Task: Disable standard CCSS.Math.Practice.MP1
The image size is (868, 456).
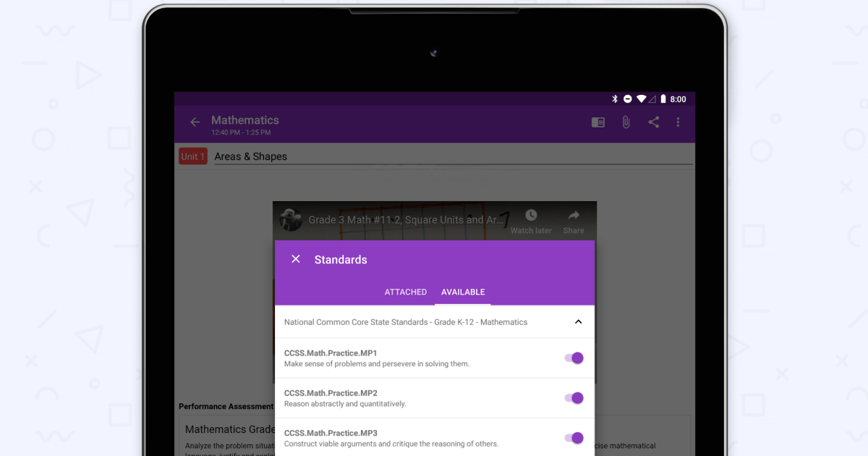Action: click(574, 358)
